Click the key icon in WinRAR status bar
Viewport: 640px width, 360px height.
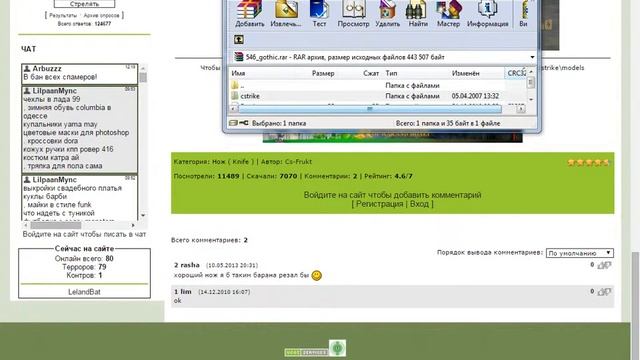pyautogui.click(x=244, y=123)
